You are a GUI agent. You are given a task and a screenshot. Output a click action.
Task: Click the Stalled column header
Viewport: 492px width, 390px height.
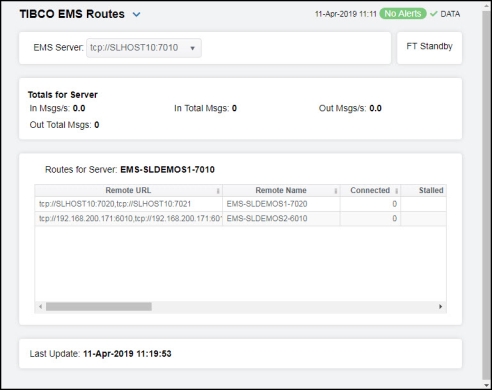click(431, 190)
